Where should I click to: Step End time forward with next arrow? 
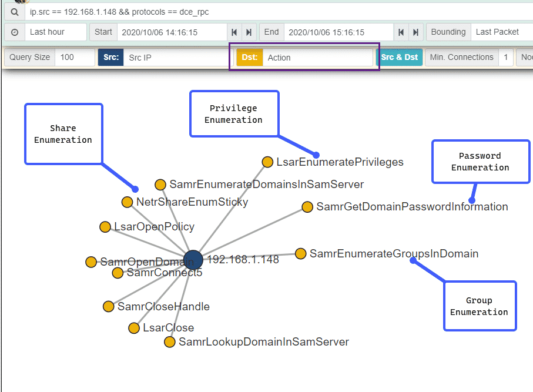(x=416, y=32)
